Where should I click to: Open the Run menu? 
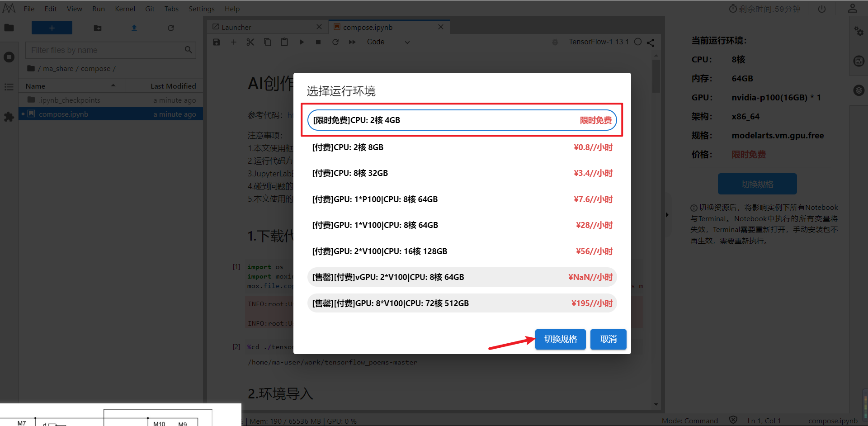[99, 9]
